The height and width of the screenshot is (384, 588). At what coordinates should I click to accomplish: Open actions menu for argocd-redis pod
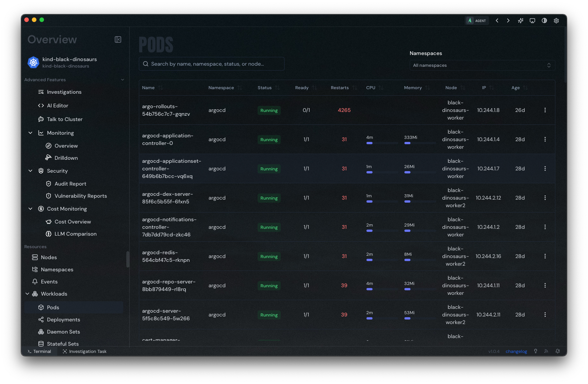(x=545, y=256)
